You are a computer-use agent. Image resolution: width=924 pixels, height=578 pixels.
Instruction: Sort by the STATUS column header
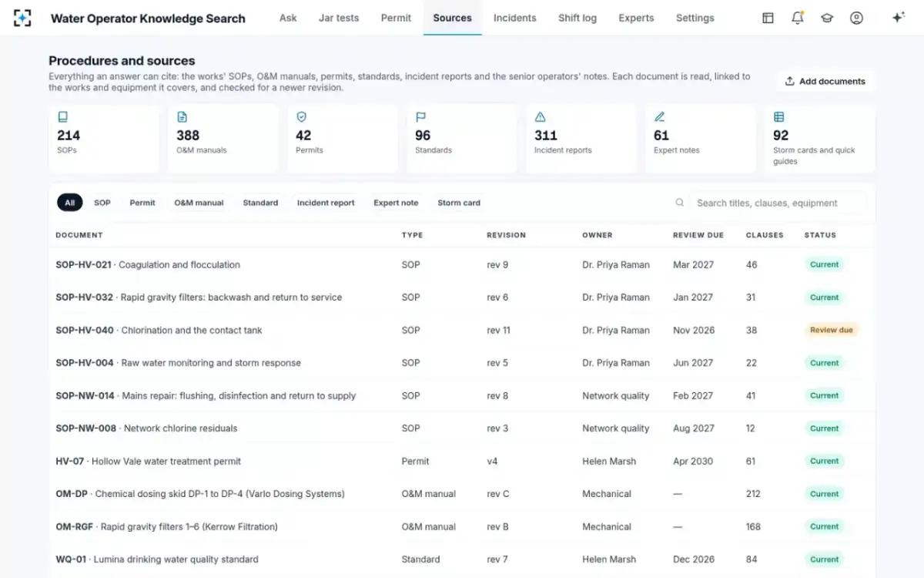820,235
